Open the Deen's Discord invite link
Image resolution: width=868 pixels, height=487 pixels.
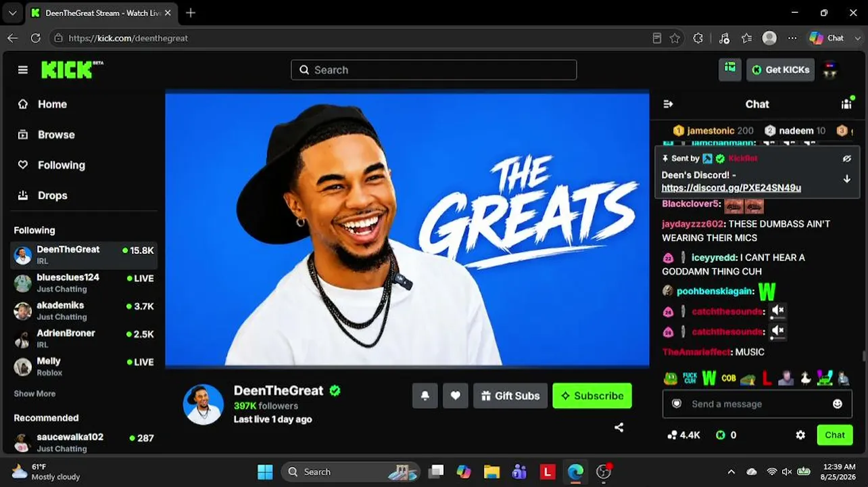coord(731,187)
